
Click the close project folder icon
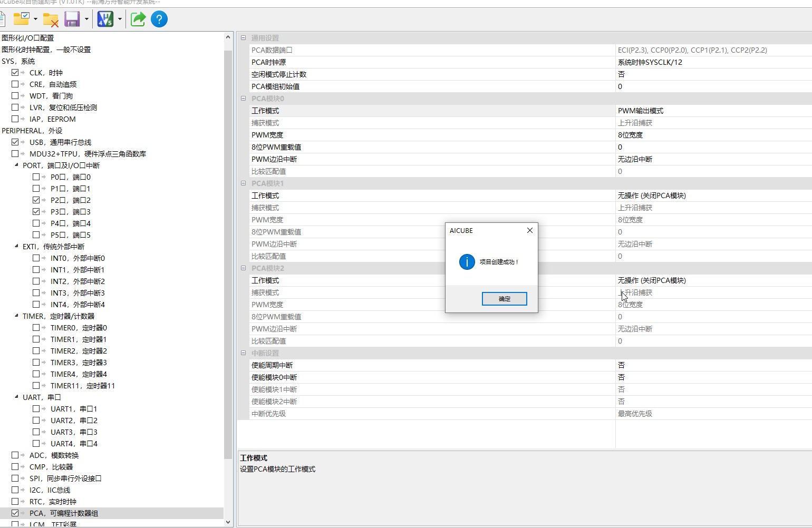tap(51, 19)
